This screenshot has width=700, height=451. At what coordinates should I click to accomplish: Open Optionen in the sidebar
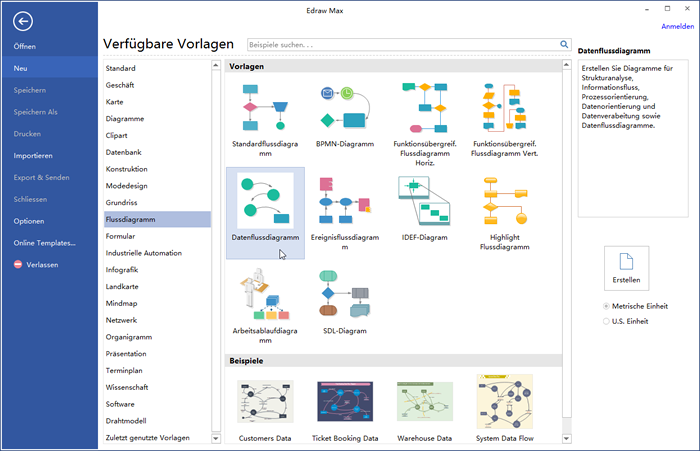click(x=29, y=221)
